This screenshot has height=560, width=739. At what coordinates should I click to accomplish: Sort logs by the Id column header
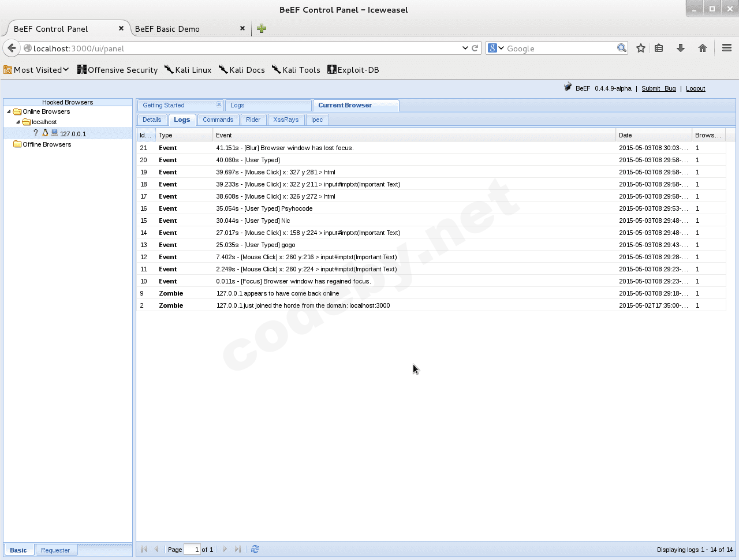click(x=146, y=135)
